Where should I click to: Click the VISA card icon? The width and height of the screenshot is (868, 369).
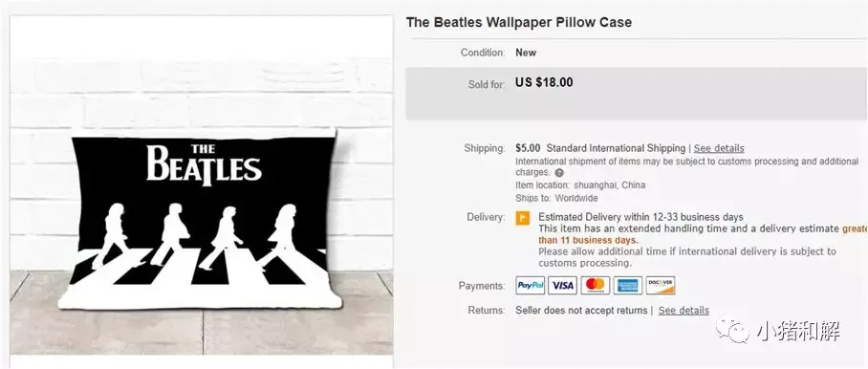pos(562,286)
